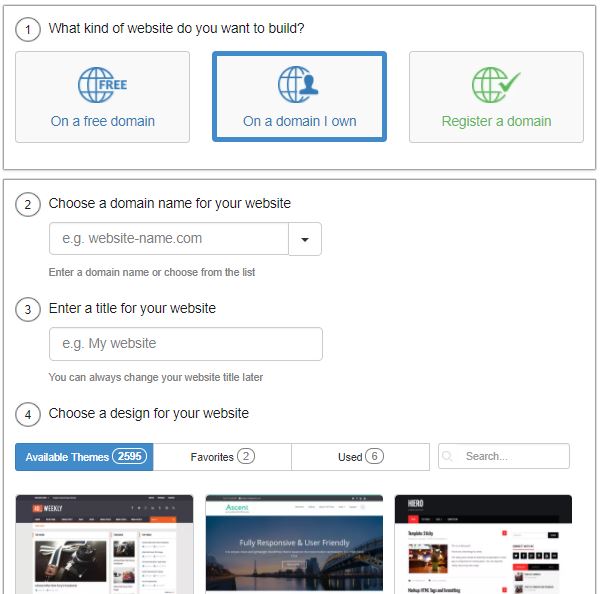Click 'You can always change your website title later'
The width and height of the screenshot is (601, 594).
point(156,377)
